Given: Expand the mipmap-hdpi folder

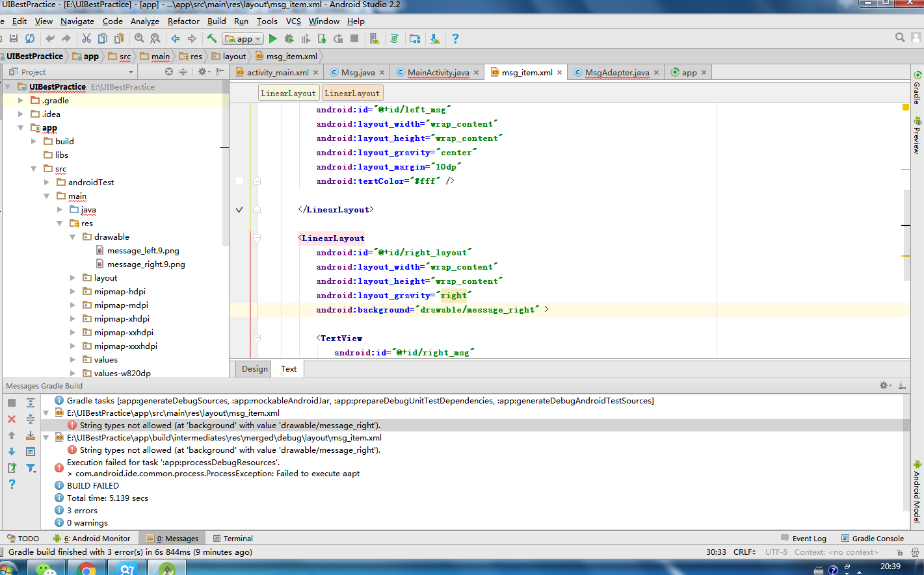Looking at the screenshot, I should pyautogui.click(x=73, y=292).
